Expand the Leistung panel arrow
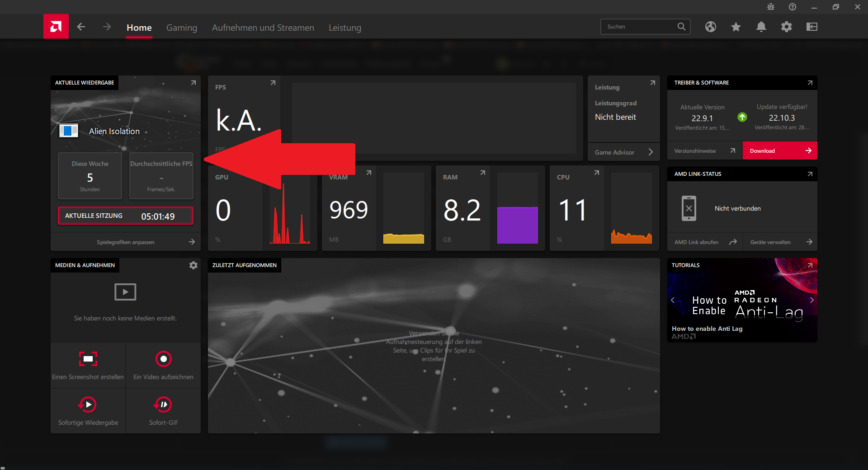Screen dimensions: 868x470 tap(653, 83)
